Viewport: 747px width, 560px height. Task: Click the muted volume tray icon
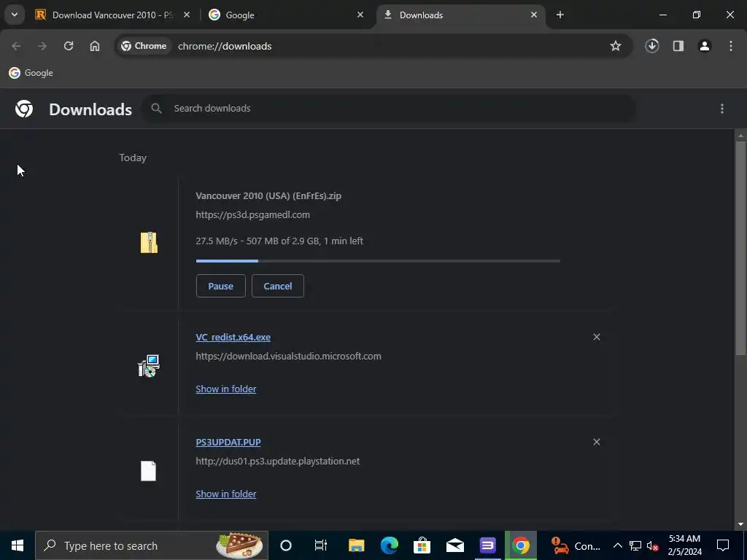pos(653,545)
